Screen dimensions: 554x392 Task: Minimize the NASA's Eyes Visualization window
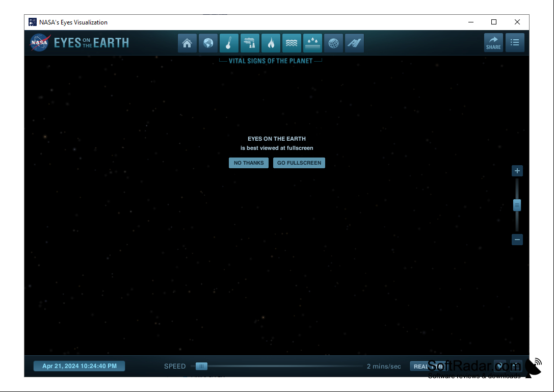point(471,22)
